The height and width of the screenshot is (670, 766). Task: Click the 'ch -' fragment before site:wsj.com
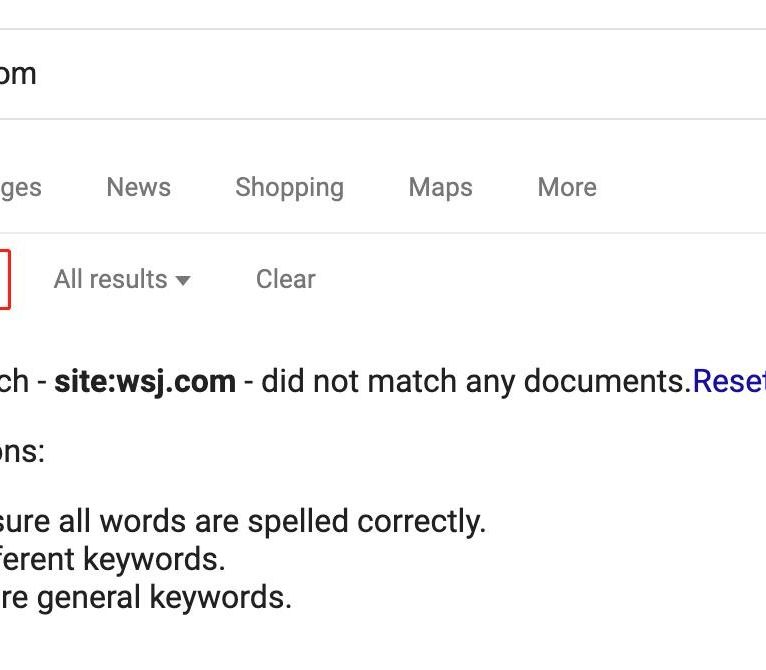(20, 381)
